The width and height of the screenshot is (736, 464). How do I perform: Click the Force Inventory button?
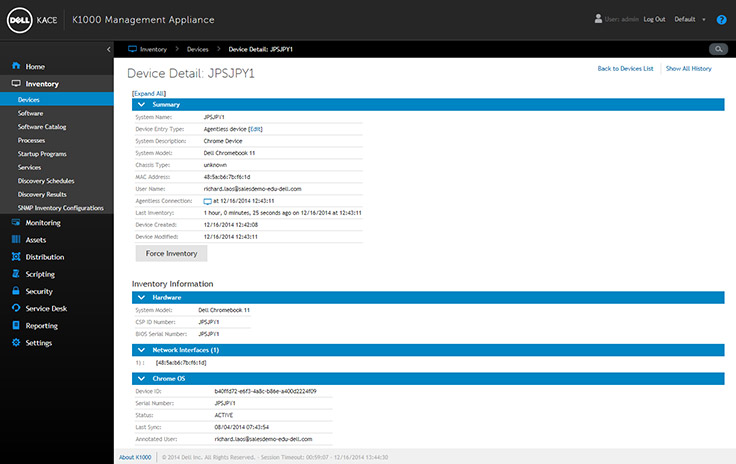171,253
